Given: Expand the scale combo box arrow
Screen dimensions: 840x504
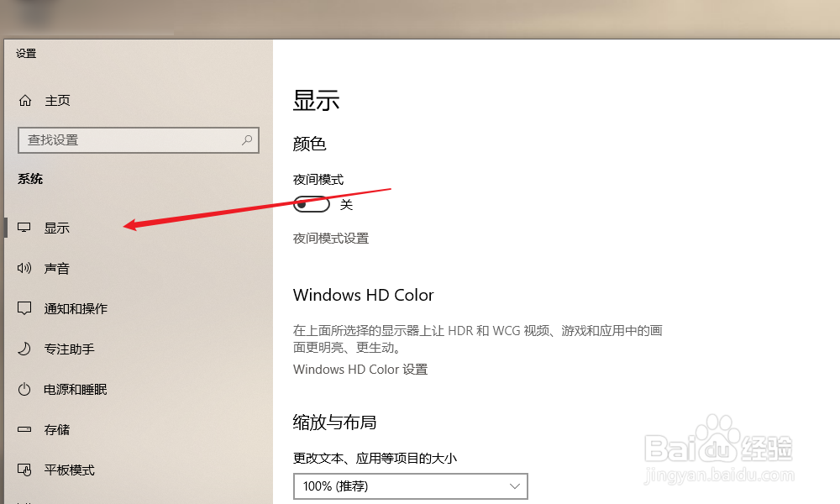Looking at the screenshot, I should pyautogui.click(x=515, y=486).
